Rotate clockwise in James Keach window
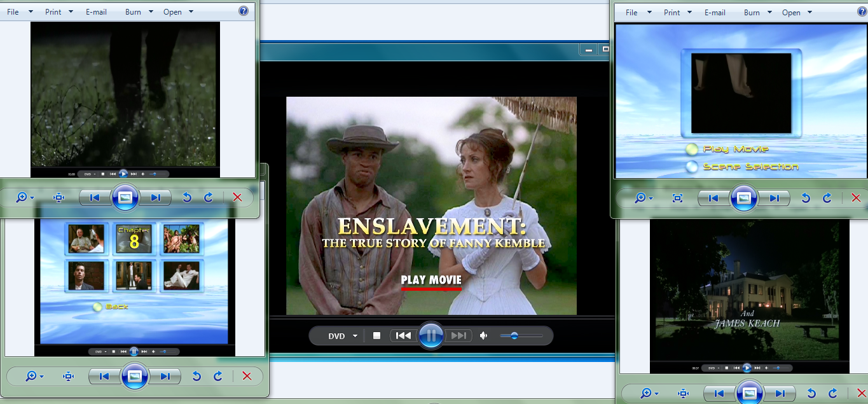The width and height of the screenshot is (868, 404). (832, 393)
